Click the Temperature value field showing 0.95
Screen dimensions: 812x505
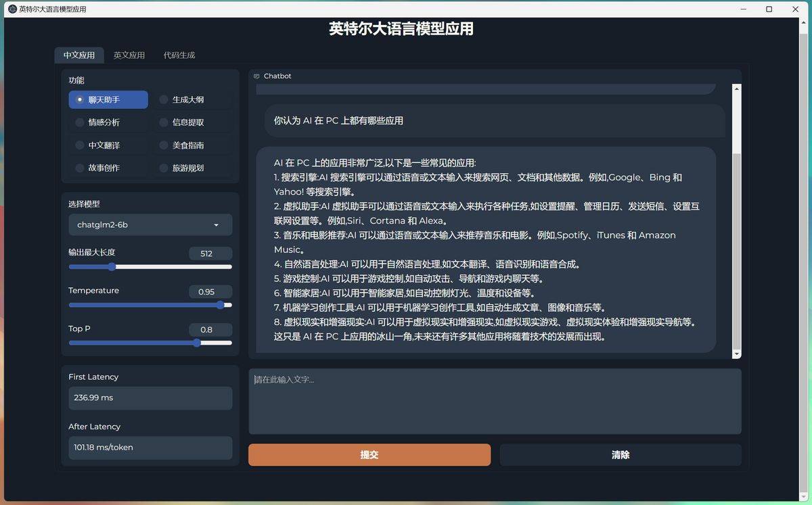210,291
